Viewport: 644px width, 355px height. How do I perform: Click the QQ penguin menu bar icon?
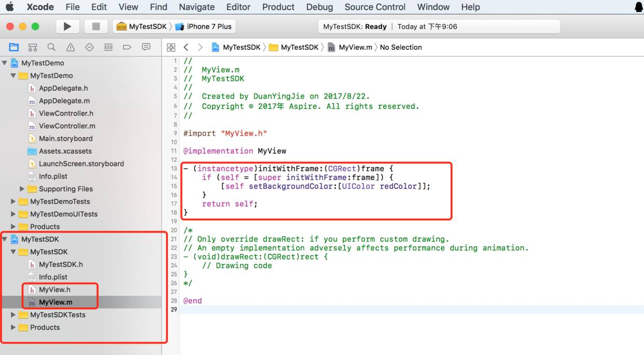(638, 7)
